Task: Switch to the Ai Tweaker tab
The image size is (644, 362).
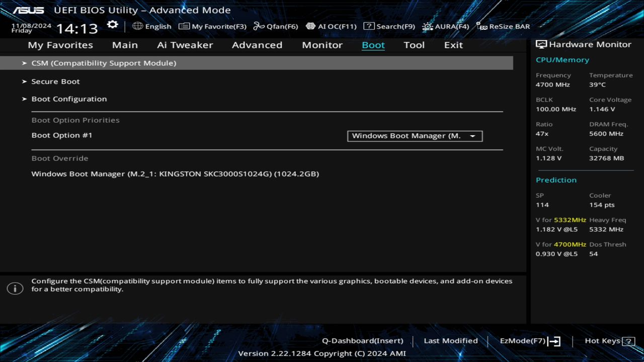Action: [x=185, y=45]
